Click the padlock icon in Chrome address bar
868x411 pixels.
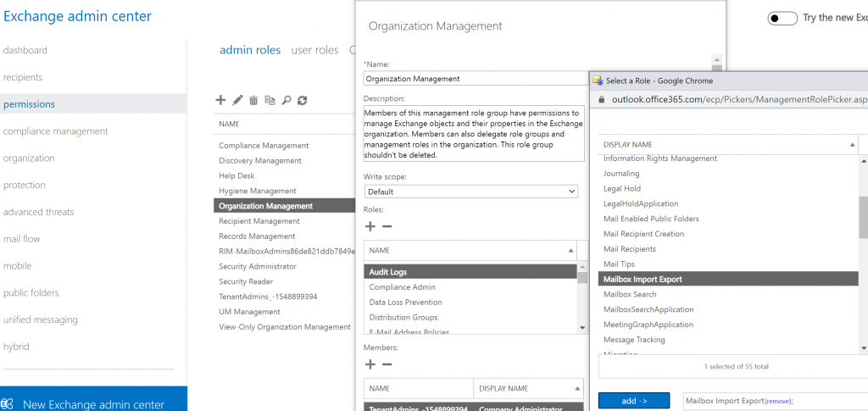click(x=602, y=99)
